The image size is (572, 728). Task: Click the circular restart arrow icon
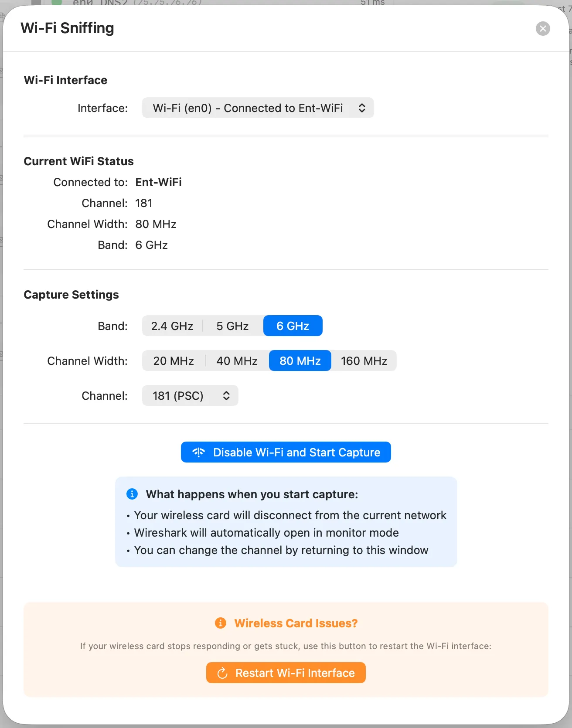point(222,673)
